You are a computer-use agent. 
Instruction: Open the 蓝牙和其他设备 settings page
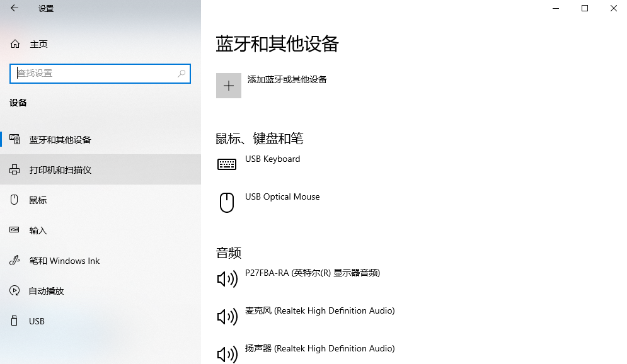point(57,139)
